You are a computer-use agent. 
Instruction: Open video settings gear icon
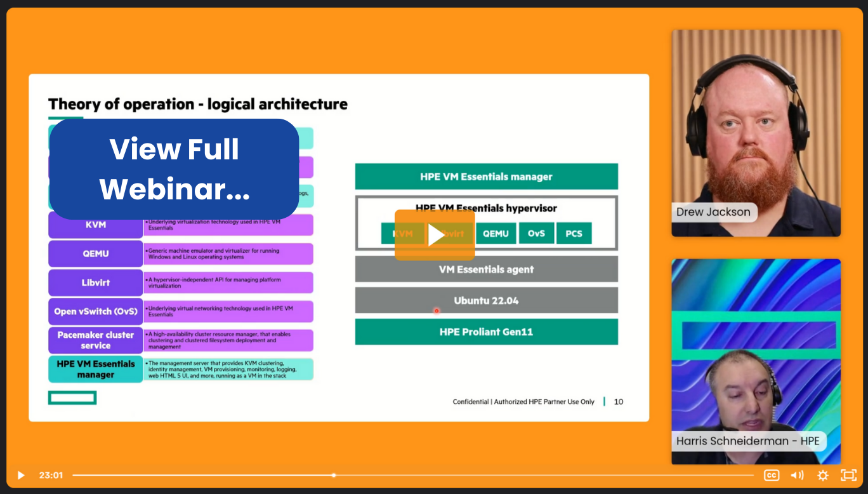point(823,475)
